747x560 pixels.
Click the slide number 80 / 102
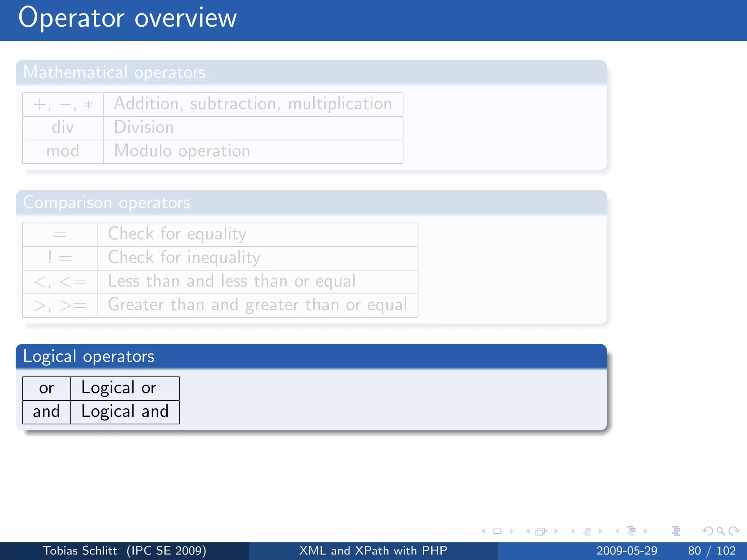coord(712,551)
